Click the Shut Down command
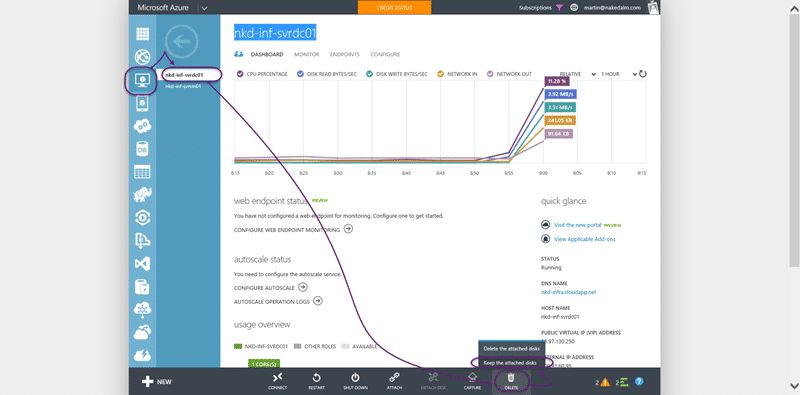The width and height of the screenshot is (800, 395). coord(356,381)
